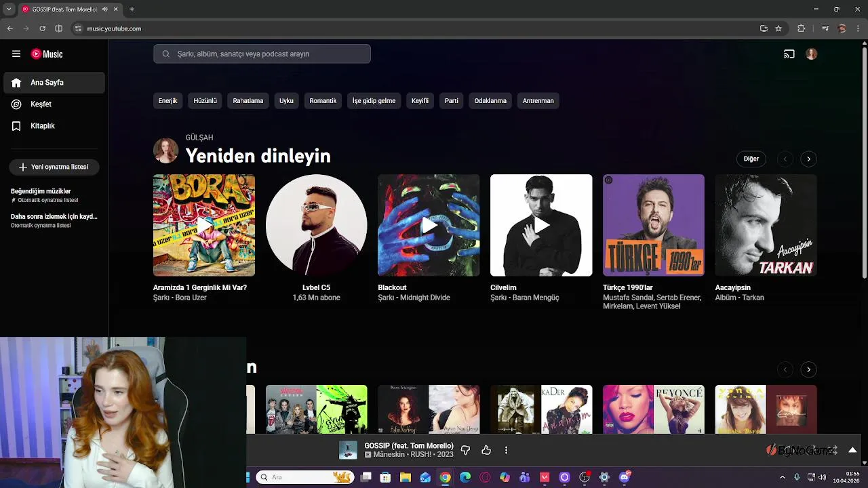Select the Rahatlama mood chip
This screenshot has height=488, width=868.
[248, 100]
